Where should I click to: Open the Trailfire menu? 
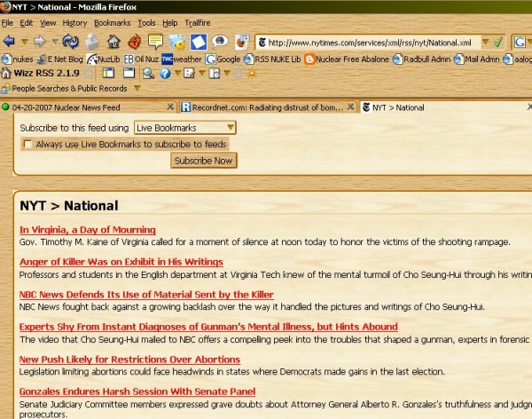coord(198,23)
